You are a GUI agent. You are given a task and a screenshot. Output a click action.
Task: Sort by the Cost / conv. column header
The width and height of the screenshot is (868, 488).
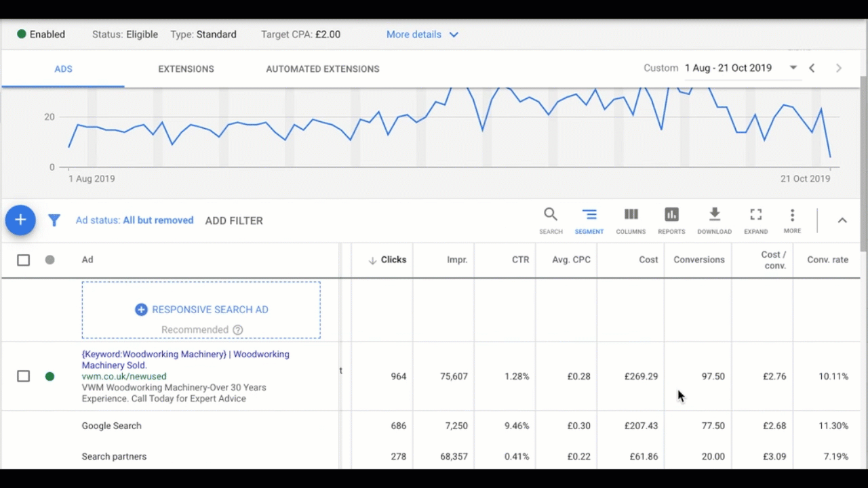pyautogui.click(x=774, y=260)
